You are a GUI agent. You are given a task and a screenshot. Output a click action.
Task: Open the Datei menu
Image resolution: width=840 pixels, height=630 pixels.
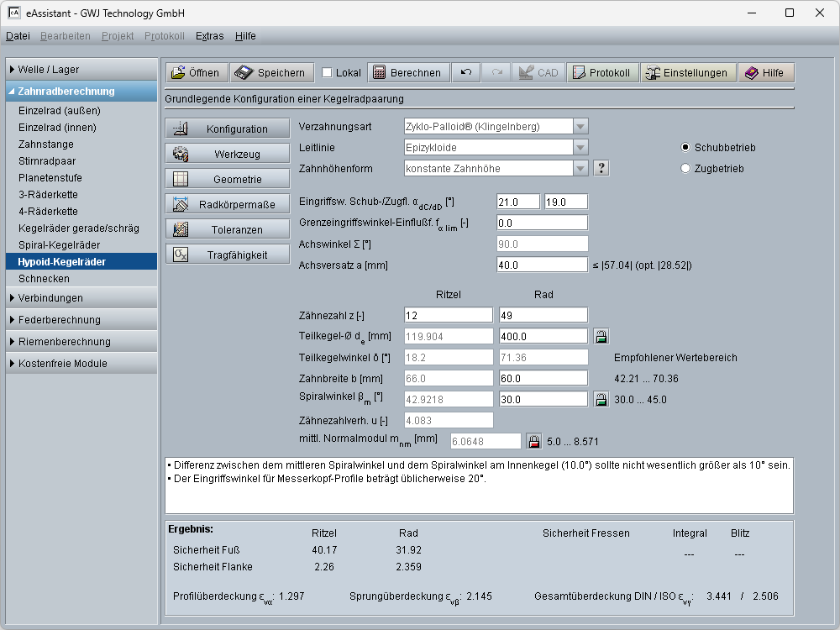pos(18,36)
